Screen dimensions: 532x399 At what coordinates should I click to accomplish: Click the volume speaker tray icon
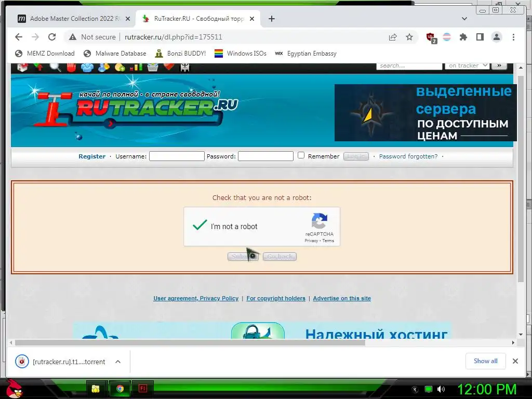point(441,389)
